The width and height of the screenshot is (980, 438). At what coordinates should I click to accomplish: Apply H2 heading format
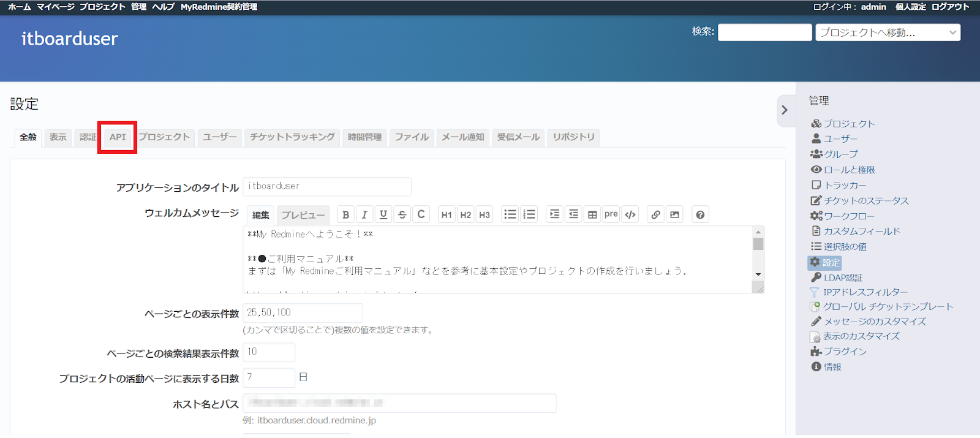(466, 215)
